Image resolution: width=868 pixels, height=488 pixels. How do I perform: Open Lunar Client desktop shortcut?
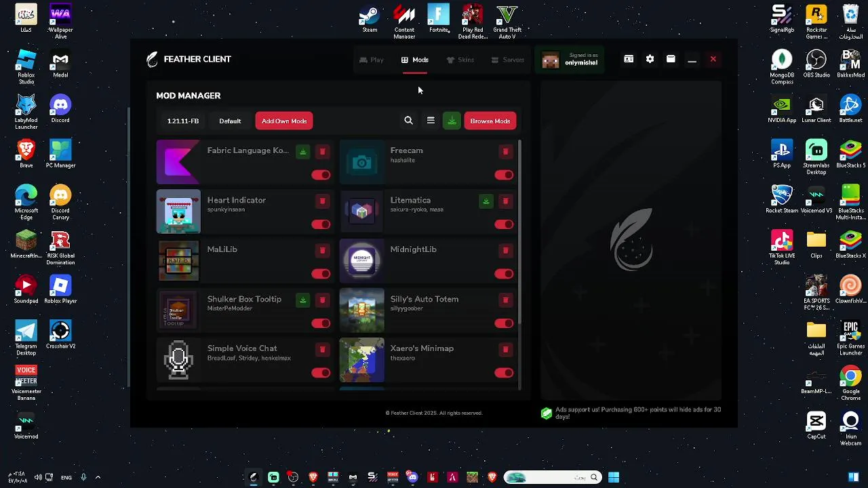(x=816, y=110)
